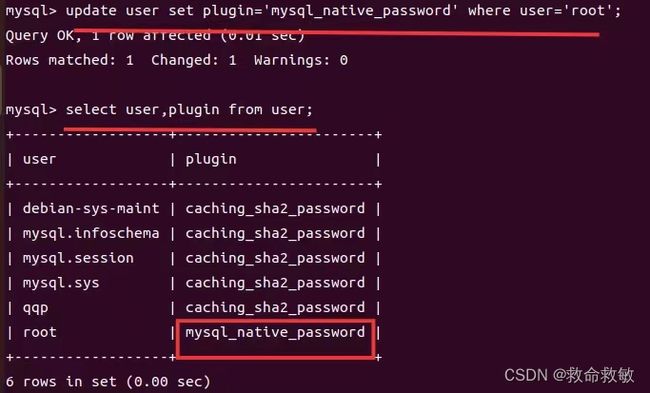
Task: Click the 'Warnings: 0' output text
Action: click(301, 60)
